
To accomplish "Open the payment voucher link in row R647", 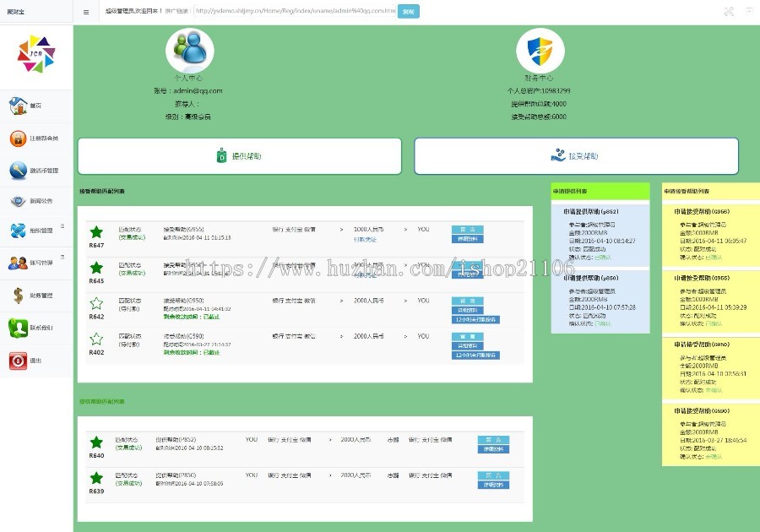I will click(365, 239).
